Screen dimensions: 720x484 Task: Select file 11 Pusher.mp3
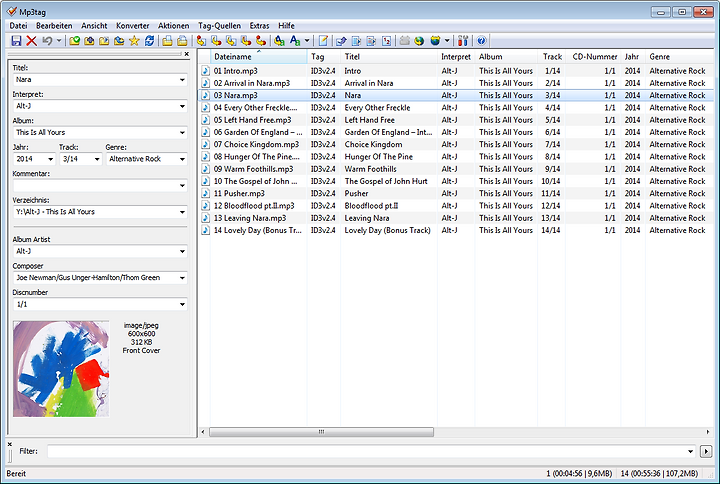point(239,193)
